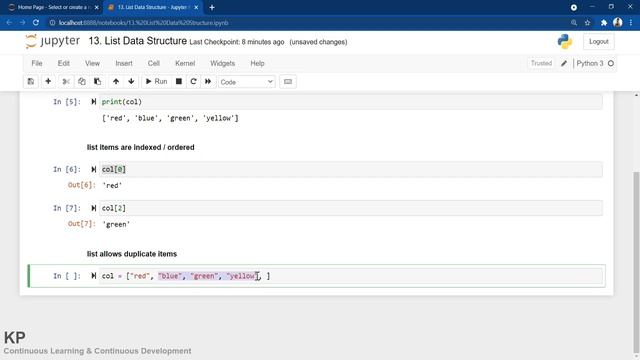The width and height of the screenshot is (640, 360).
Task: Go back in browser history
Action: click(9, 23)
